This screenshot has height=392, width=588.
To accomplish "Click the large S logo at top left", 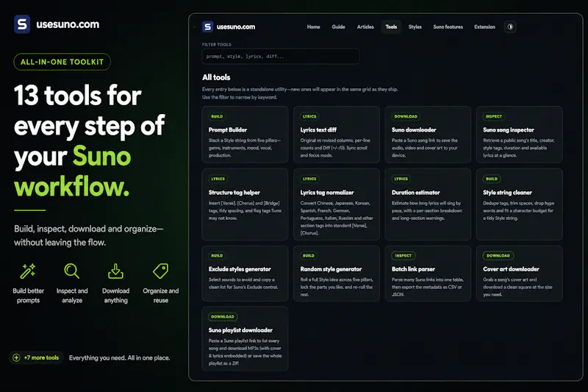I will pos(22,24).
